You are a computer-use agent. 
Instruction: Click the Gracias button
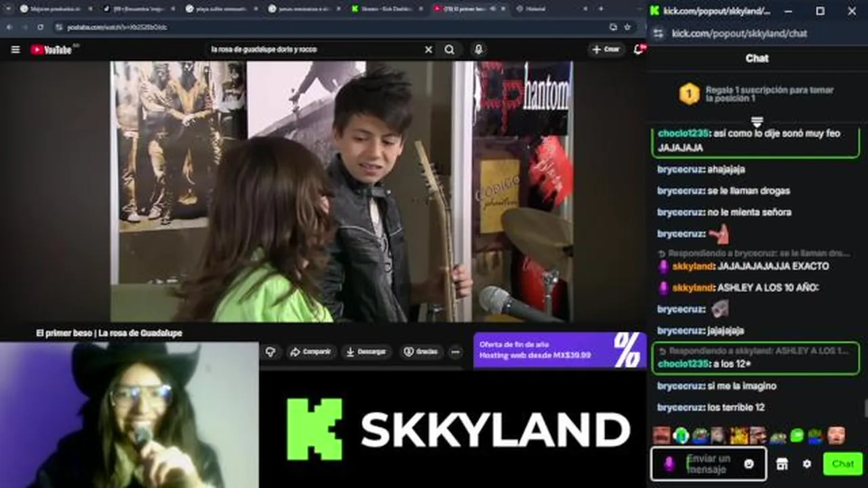(420, 352)
